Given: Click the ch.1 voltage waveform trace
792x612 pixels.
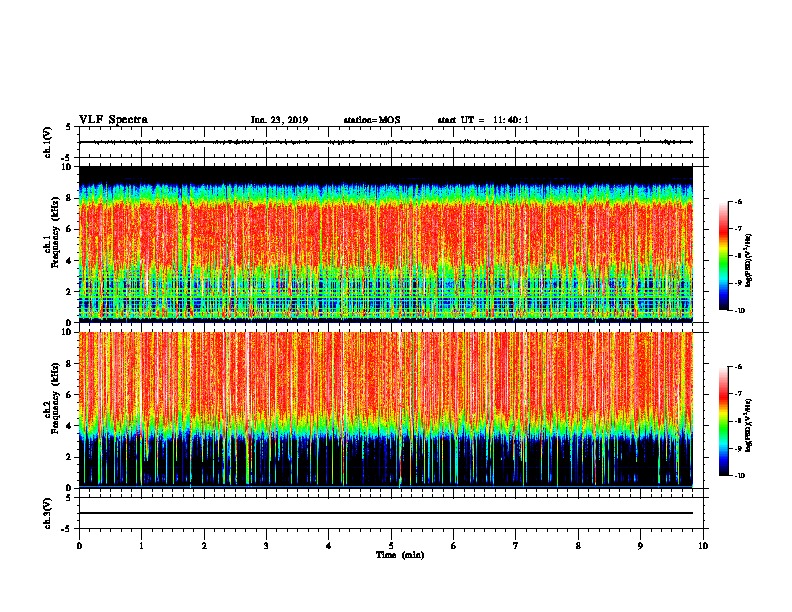Looking at the screenshot, I should click(386, 142).
